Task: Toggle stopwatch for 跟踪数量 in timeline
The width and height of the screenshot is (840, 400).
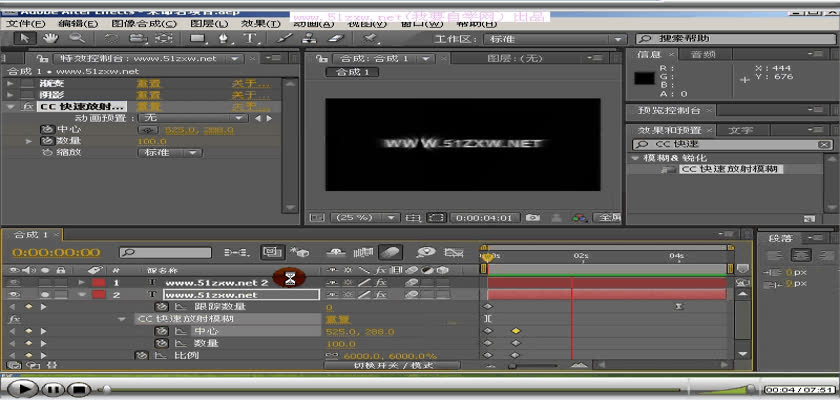Action: point(161,307)
